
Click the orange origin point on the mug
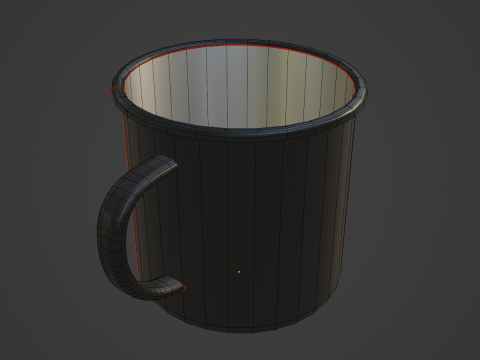[x=239, y=272]
